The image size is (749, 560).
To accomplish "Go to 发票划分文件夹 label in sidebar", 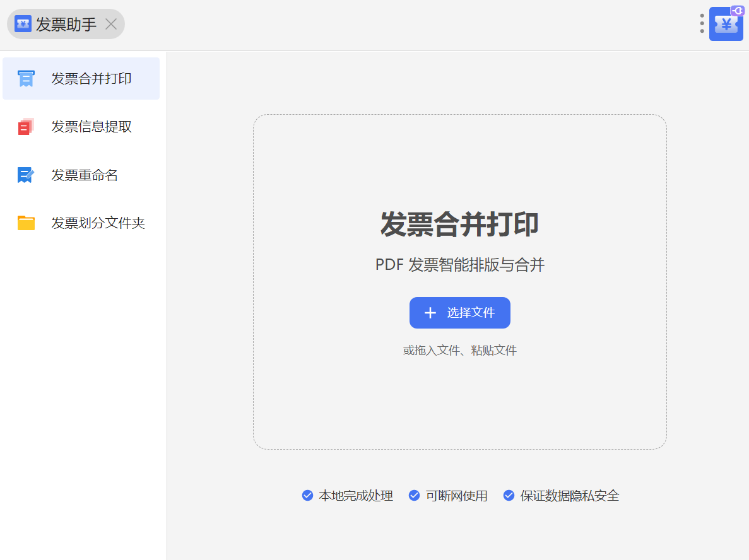I will coord(98,223).
